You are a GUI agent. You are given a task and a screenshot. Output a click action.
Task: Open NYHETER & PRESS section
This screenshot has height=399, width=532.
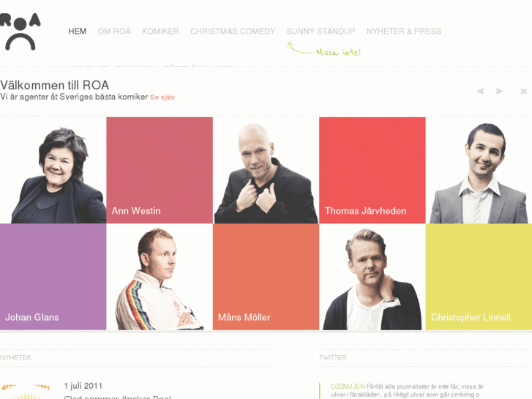[x=404, y=31]
